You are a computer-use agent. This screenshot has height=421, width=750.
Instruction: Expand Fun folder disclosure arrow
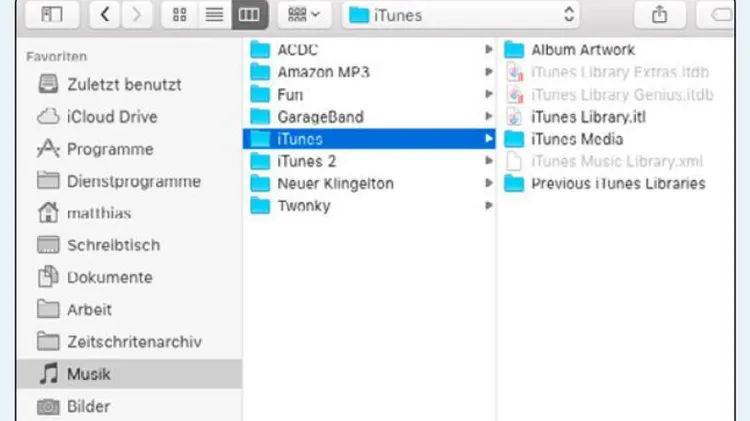point(488,94)
